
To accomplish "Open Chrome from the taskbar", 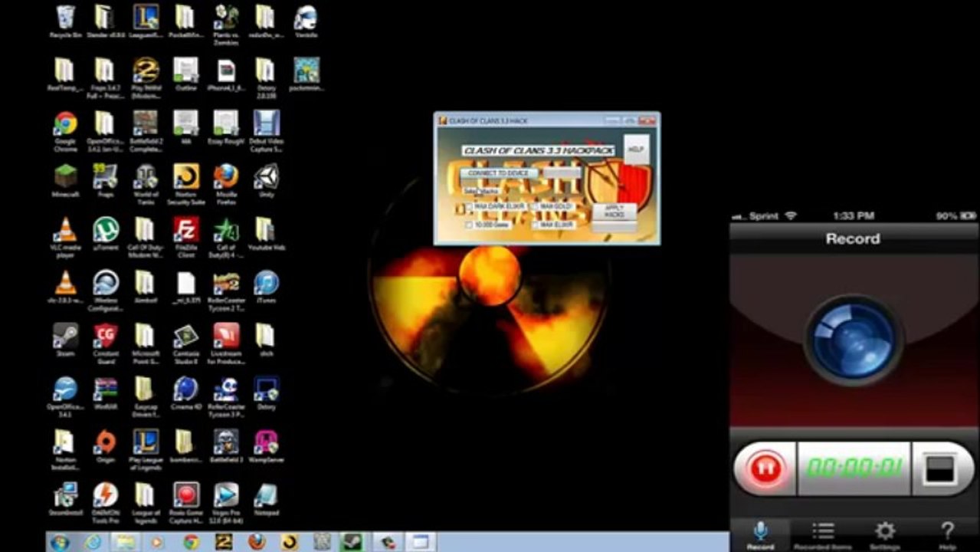I will (x=191, y=543).
